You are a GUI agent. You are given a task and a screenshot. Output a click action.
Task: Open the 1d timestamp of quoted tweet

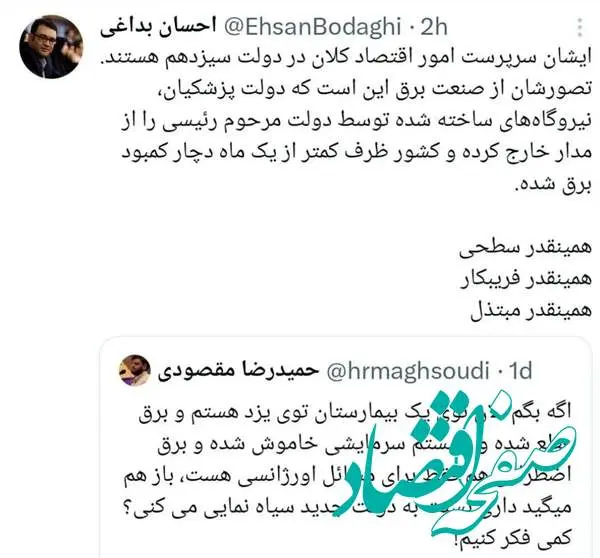(520, 370)
